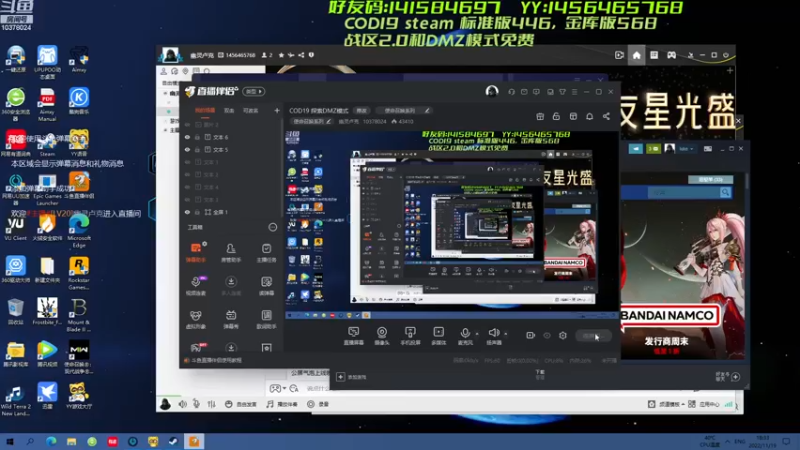Open the stream settings gear icon

tap(563, 335)
